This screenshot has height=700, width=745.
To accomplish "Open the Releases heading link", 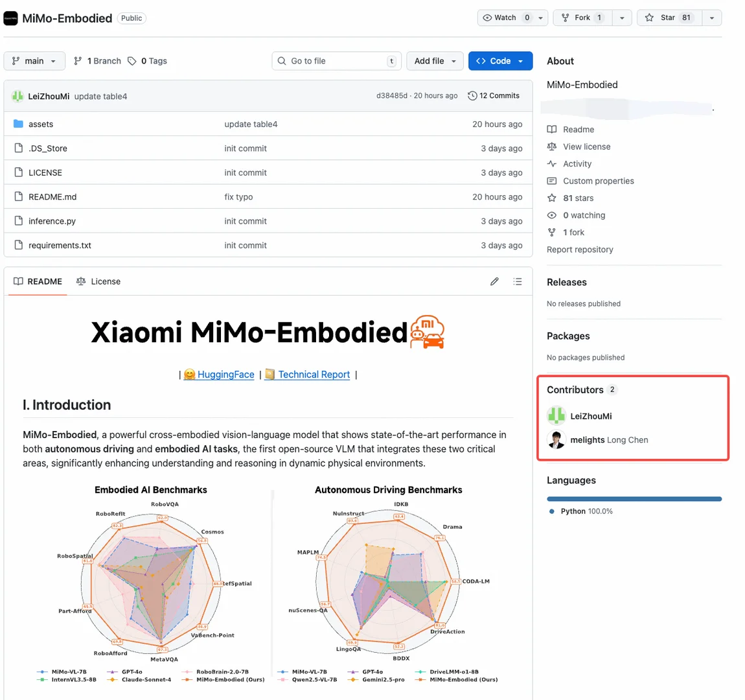I will 566,283.
